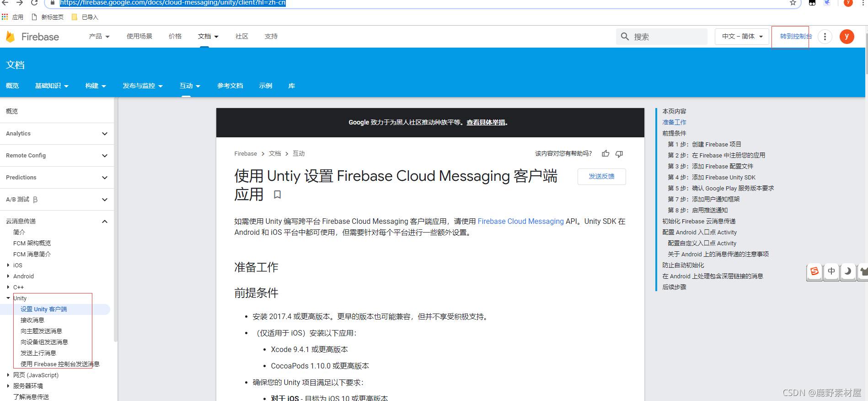Image resolution: width=868 pixels, height=401 pixels.
Task: Open the 发布与监控 dropdown tab
Action: pos(143,86)
